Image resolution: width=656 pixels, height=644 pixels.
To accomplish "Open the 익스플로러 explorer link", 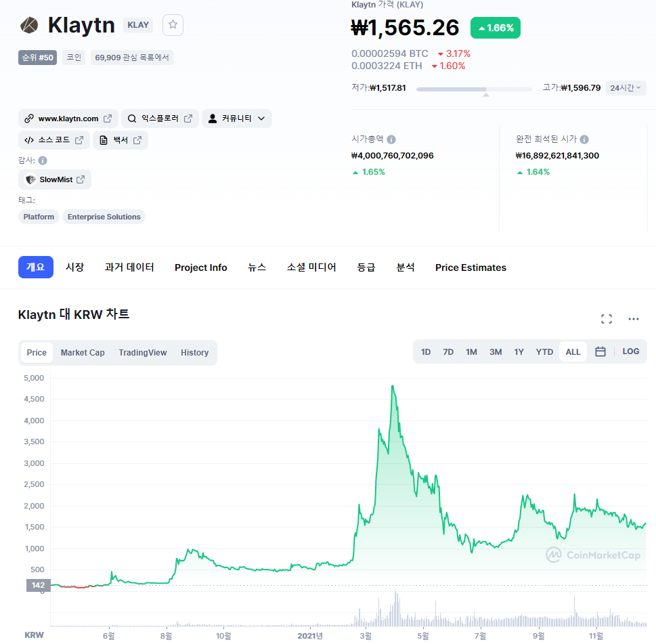I will [x=160, y=119].
